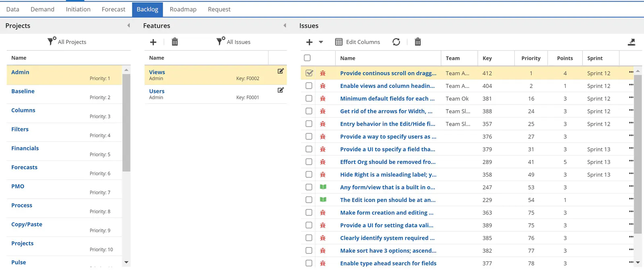
Task: Sort issues by Points column header
Action: pyautogui.click(x=565, y=58)
